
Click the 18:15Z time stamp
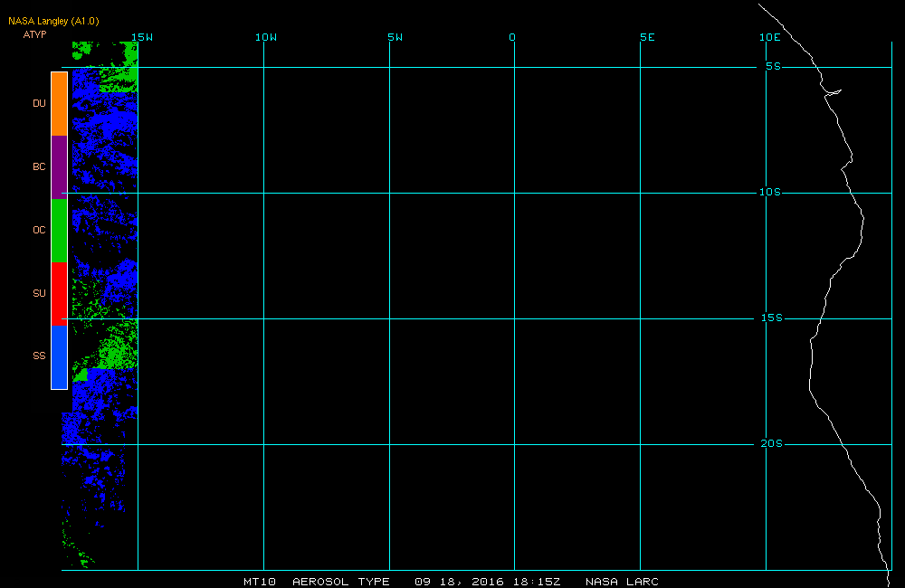(538, 582)
